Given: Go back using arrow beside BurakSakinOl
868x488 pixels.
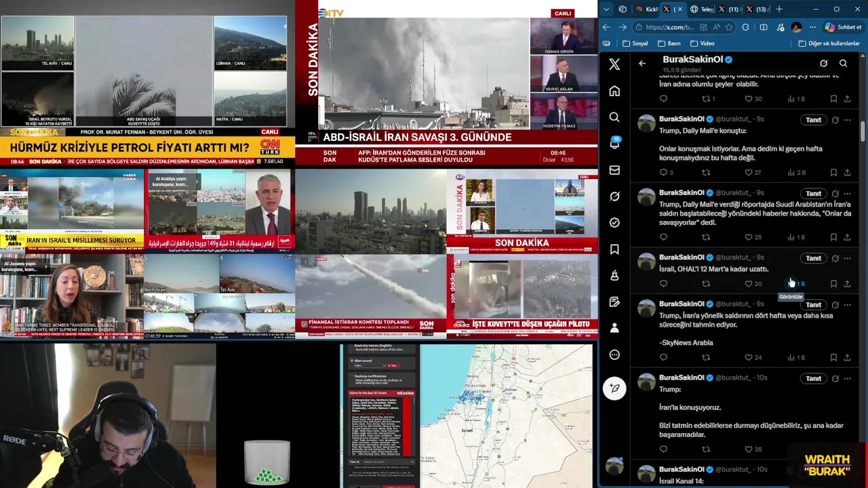Looking at the screenshot, I should (642, 64).
